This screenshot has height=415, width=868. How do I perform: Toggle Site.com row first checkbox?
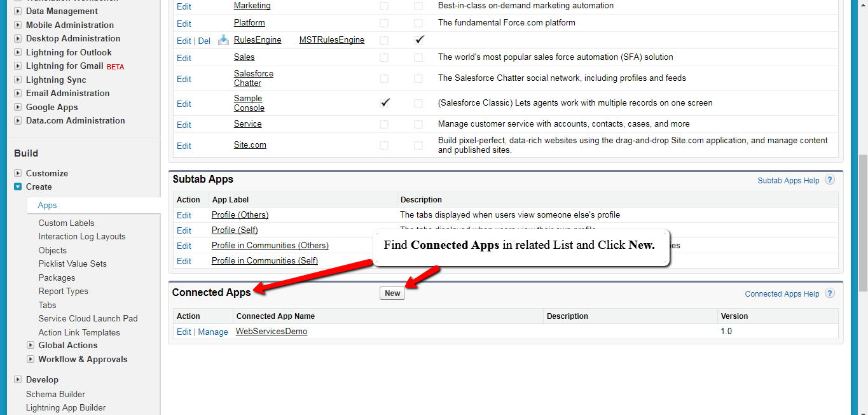click(384, 145)
